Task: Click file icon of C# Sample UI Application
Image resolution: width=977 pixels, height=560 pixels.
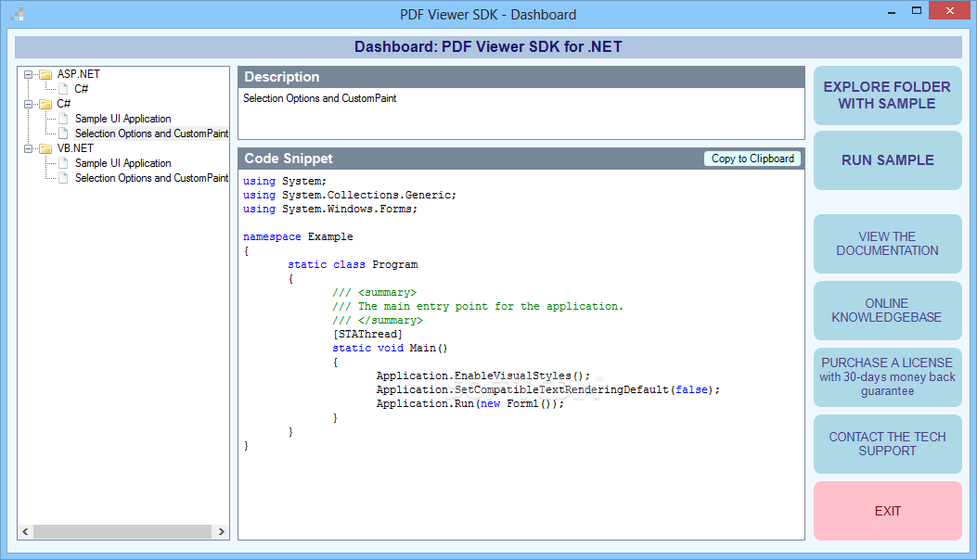Action: point(63,119)
